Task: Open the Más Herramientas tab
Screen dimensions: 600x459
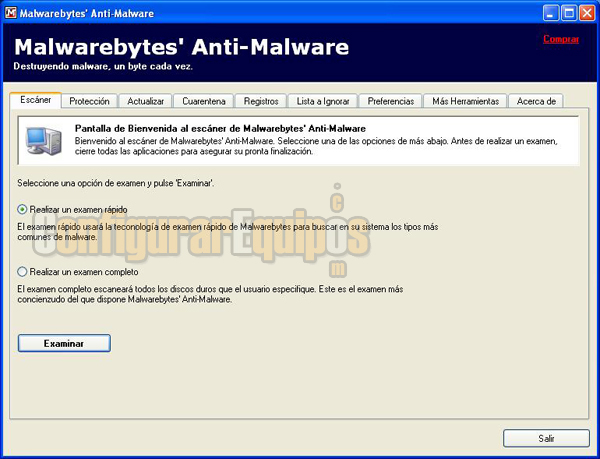Action: click(466, 101)
